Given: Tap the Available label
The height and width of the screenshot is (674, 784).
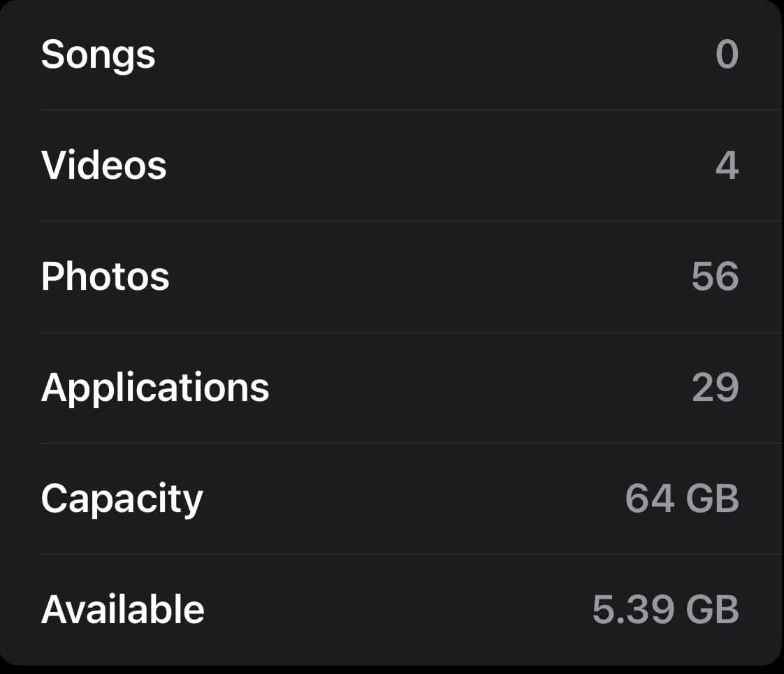Looking at the screenshot, I should (122, 609).
